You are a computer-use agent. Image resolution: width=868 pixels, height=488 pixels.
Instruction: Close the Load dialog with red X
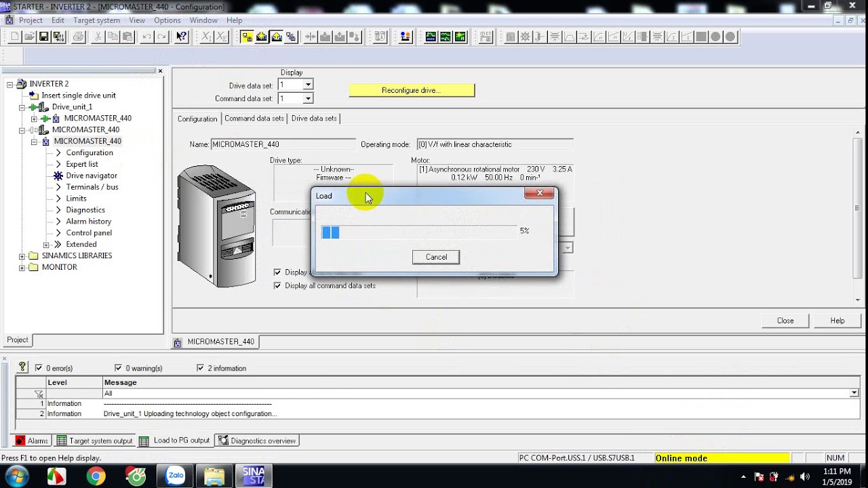pyautogui.click(x=540, y=194)
